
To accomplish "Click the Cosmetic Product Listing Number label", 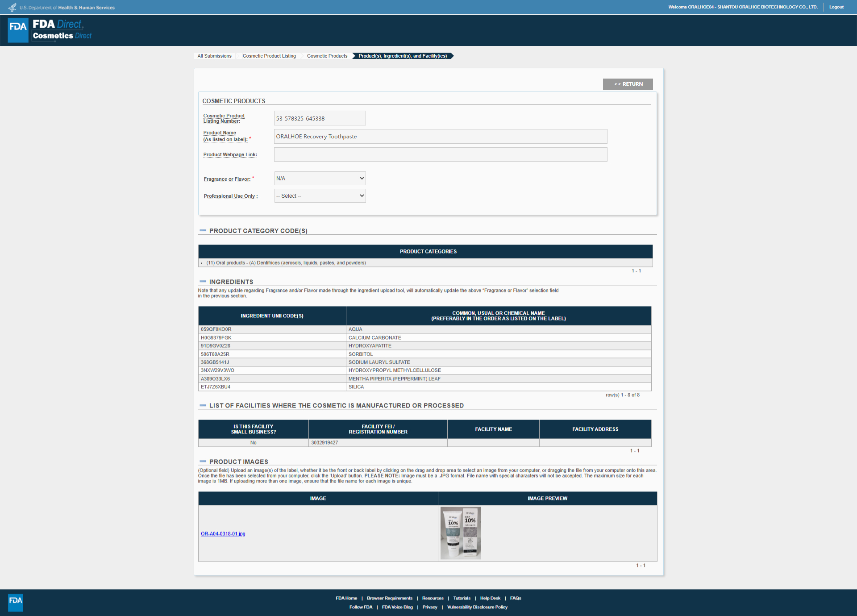I will pyautogui.click(x=224, y=118).
